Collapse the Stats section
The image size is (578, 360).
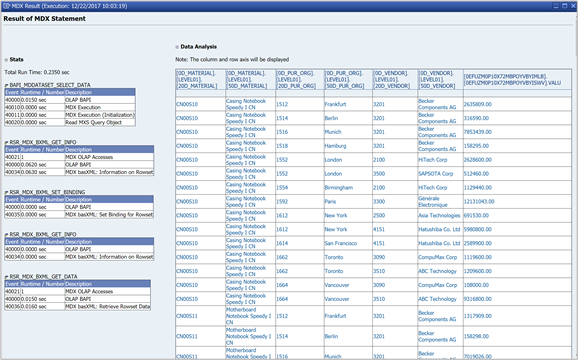(x=6, y=60)
